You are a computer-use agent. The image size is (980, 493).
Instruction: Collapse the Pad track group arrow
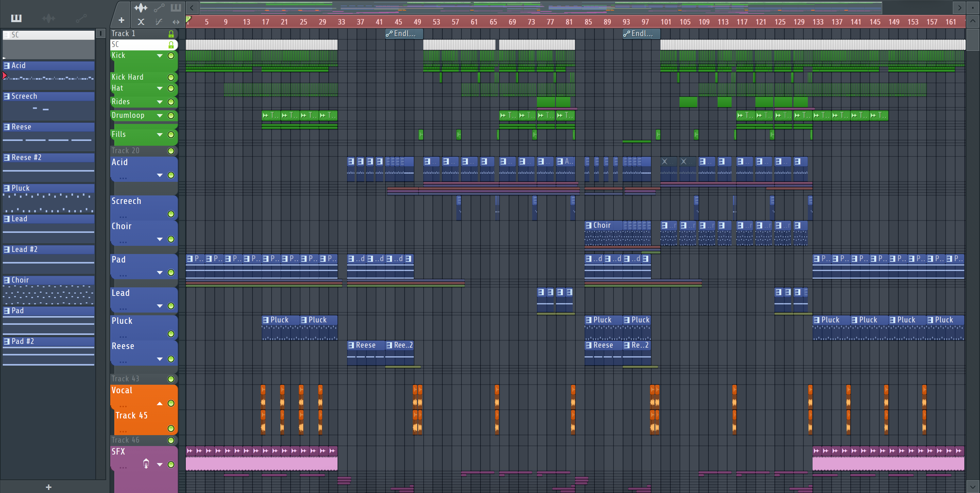pos(160,273)
